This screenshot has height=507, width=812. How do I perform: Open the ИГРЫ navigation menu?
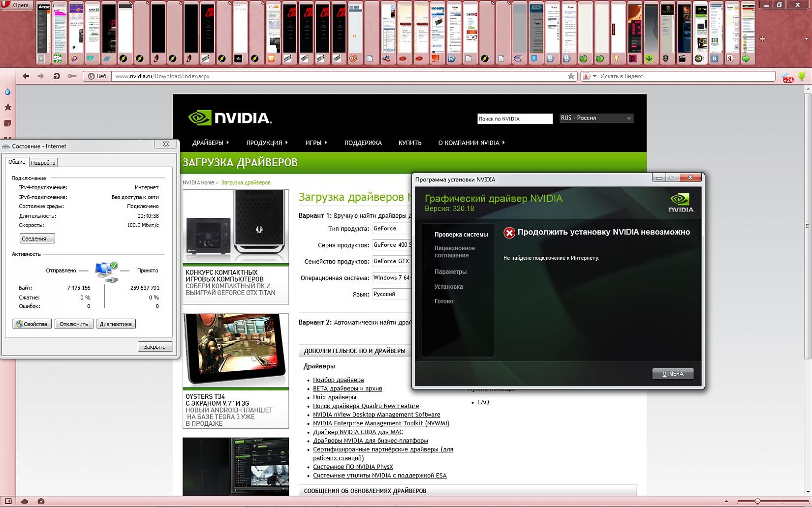[x=316, y=143]
